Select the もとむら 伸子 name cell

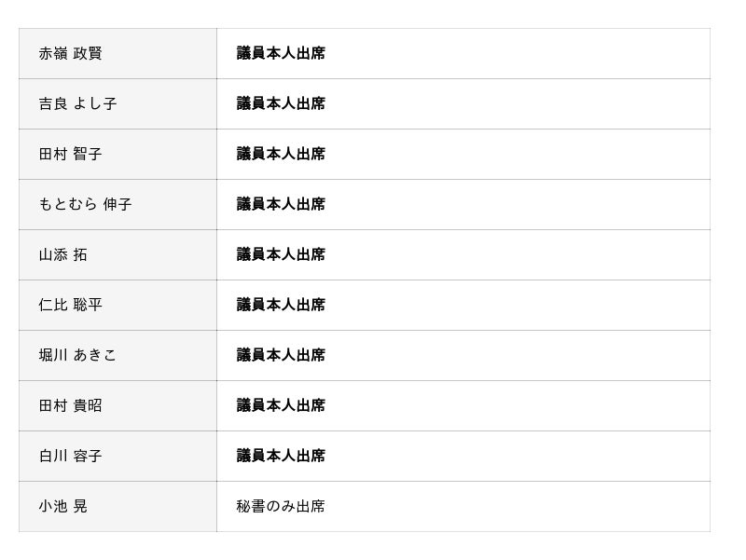[86, 205]
